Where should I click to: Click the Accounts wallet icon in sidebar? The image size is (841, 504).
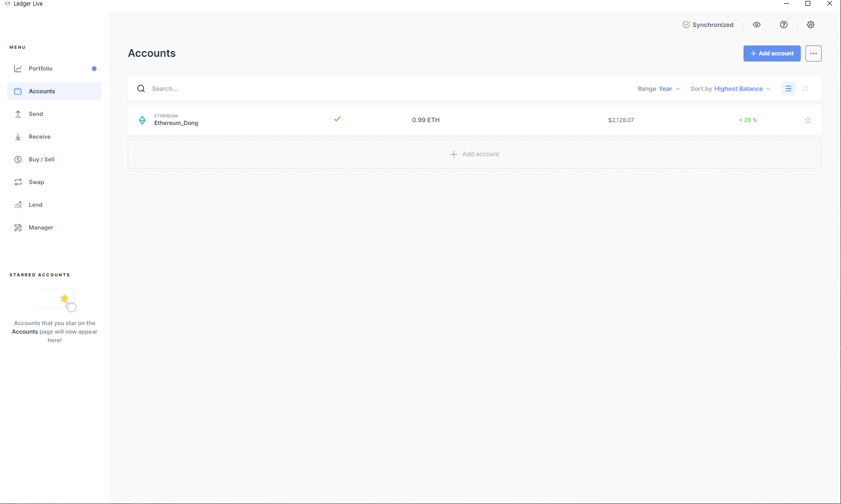[18, 91]
